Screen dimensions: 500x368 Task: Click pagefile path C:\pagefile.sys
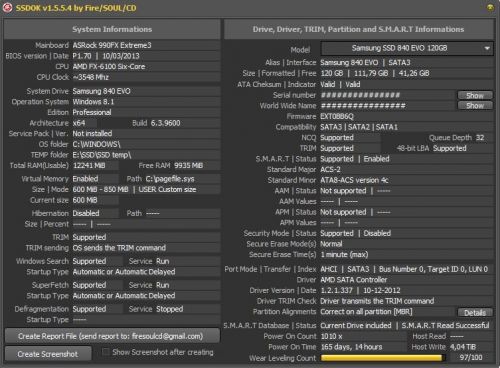click(170, 179)
